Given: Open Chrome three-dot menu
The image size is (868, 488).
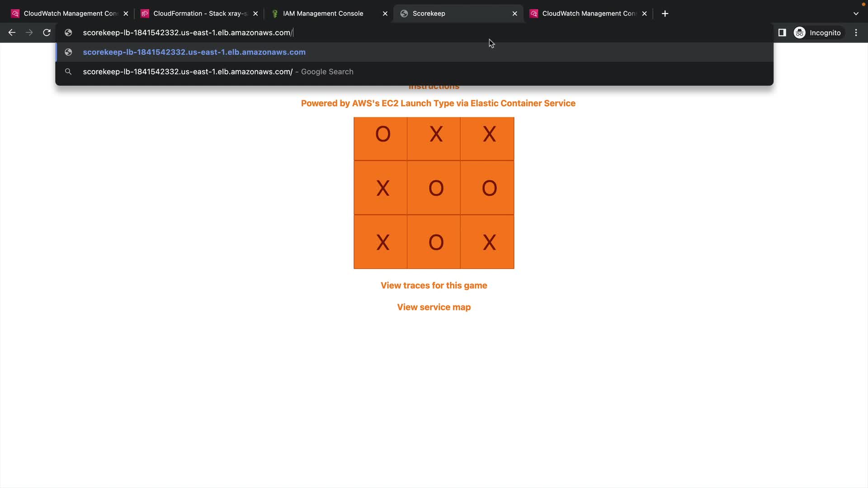Looking at the screenshot, I should click(856, 33).
